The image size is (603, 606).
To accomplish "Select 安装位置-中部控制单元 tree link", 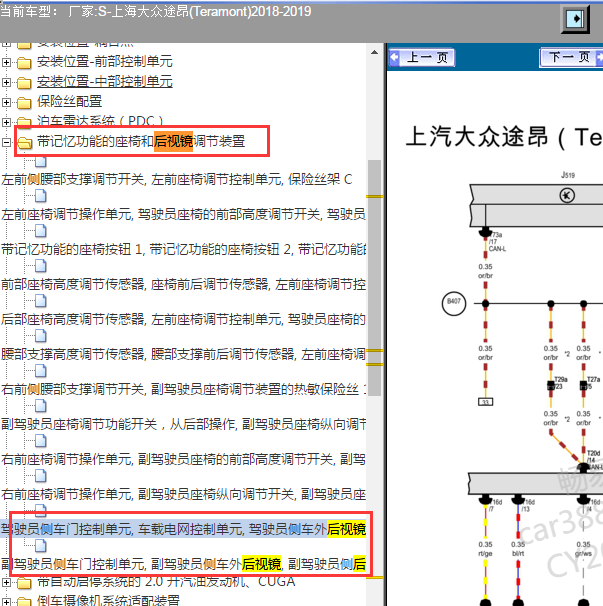I will pos(105,82).
